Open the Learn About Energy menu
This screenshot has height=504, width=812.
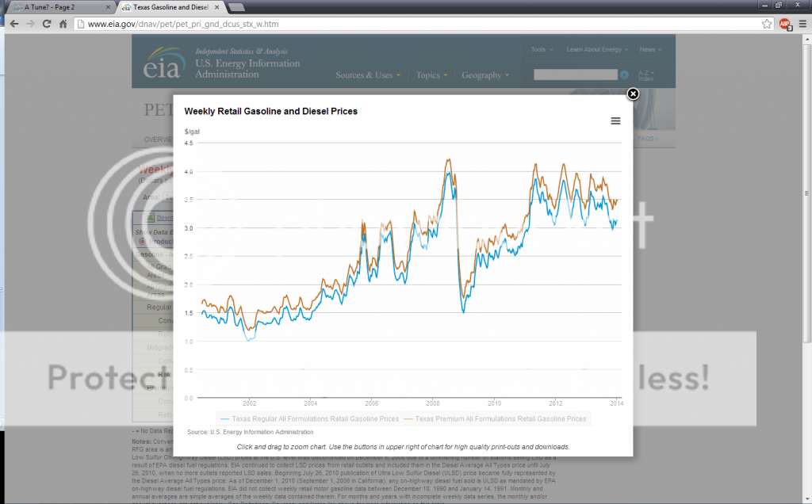(x=597, y=50)
